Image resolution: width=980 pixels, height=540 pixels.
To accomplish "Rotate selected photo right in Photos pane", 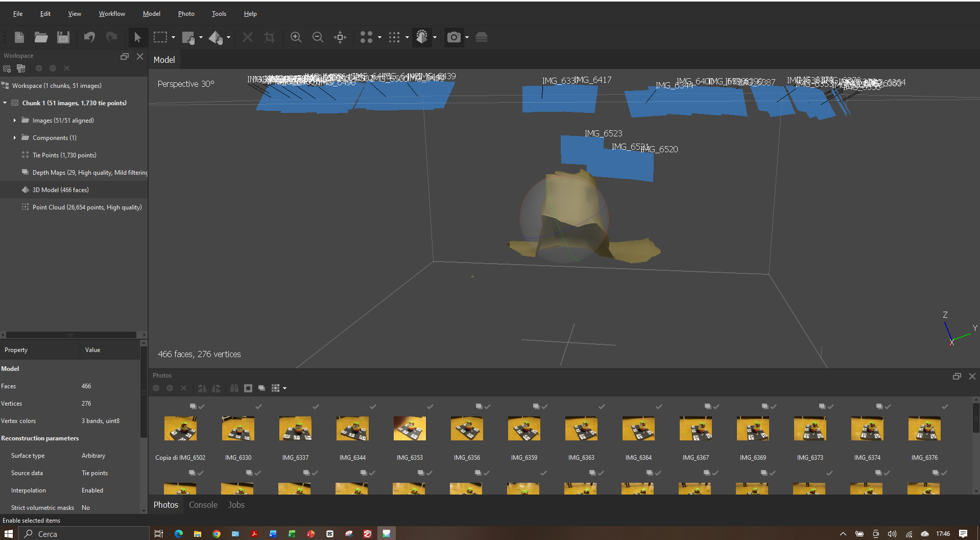I will (x=202, y=388).
